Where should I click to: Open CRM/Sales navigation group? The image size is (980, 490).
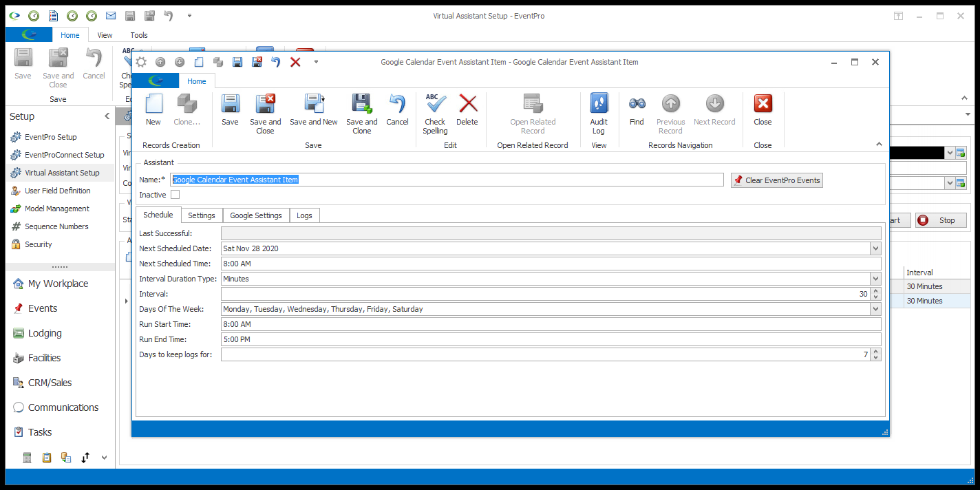click(50, 383)
